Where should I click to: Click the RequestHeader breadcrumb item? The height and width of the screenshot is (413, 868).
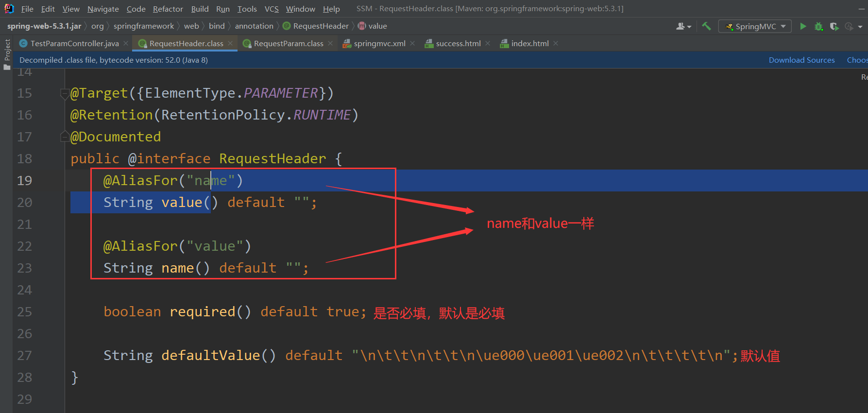click(x=316, y=26)
